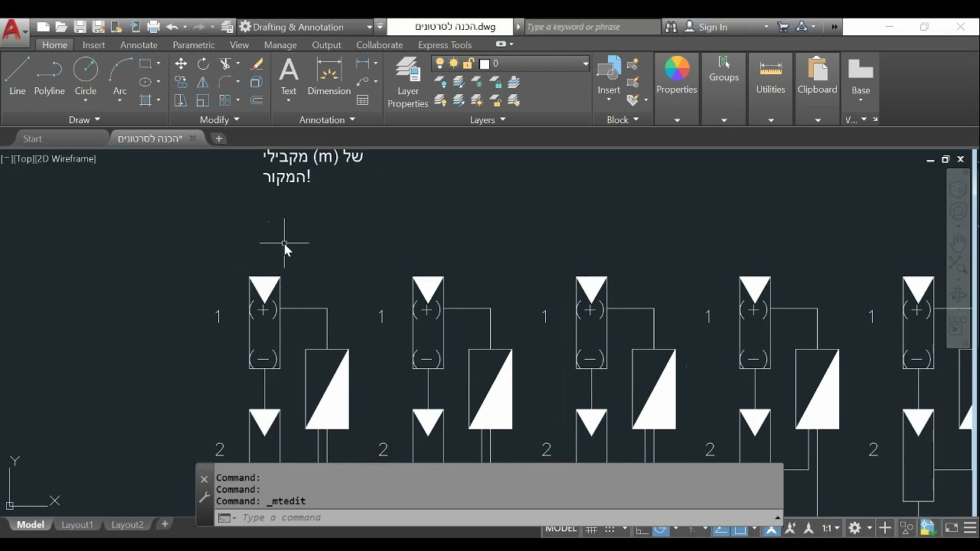Go to the Start file tab
980x551 pixels.
pyautogui.click(x=33, y=139)
